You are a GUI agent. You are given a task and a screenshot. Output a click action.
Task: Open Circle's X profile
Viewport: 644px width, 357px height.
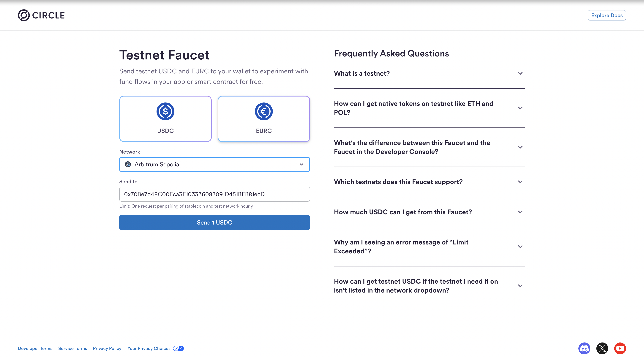pyautogui.click(x=602, y=348)
